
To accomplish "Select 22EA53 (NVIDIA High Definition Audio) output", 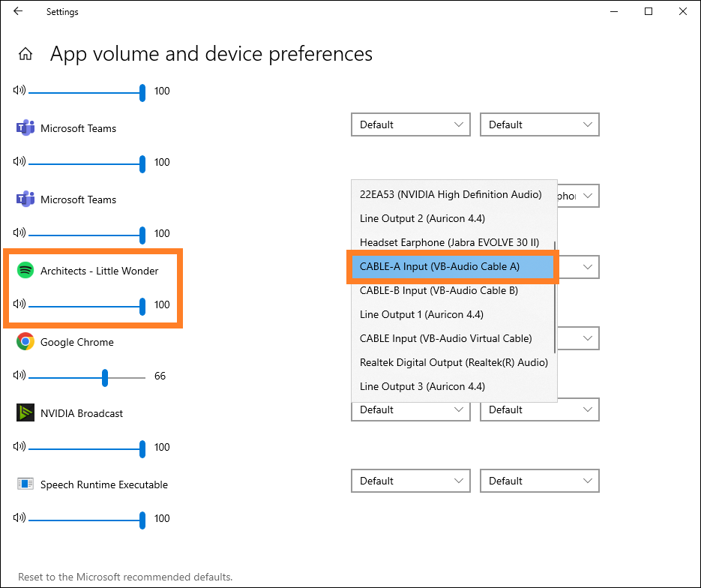I will pos(452,194).
